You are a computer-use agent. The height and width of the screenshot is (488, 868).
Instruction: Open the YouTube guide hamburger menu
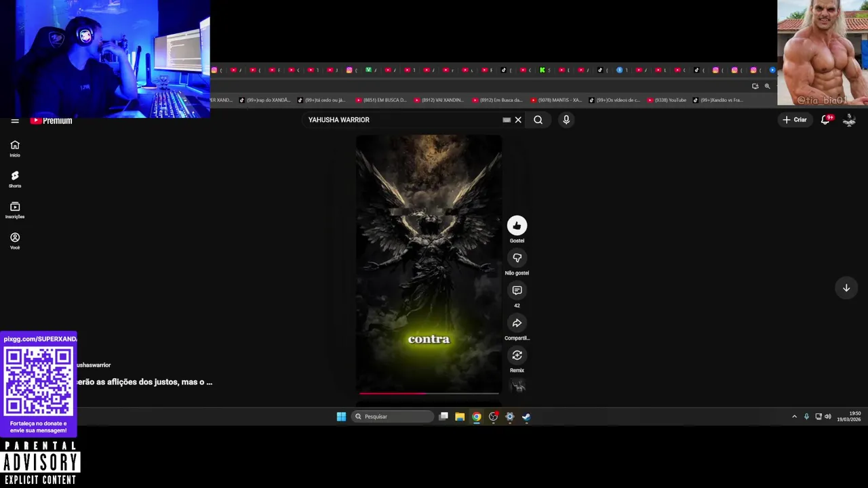click(15, 121)
